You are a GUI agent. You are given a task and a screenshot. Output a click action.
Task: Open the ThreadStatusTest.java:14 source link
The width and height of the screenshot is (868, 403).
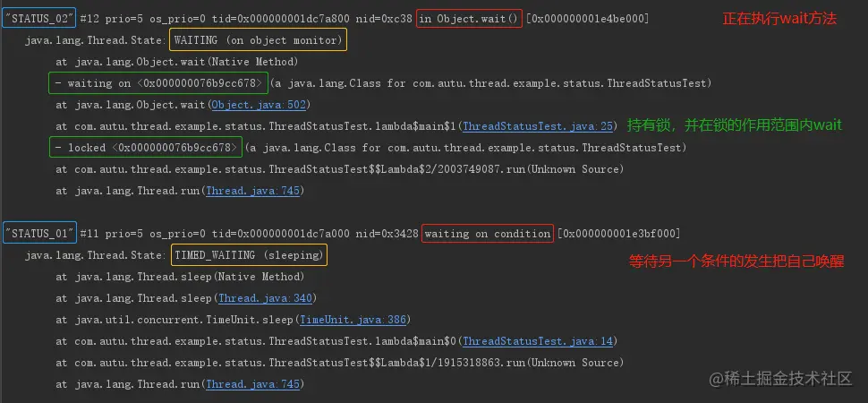point(538,341)
